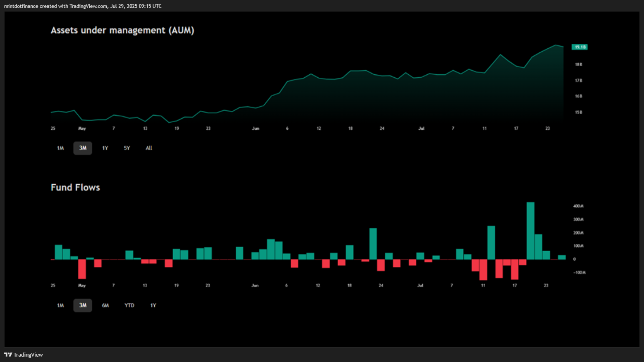Viewport: 644px width, 362px height.
Task: Click the TradingView logo at the bottom
Action: pos(24,355)
